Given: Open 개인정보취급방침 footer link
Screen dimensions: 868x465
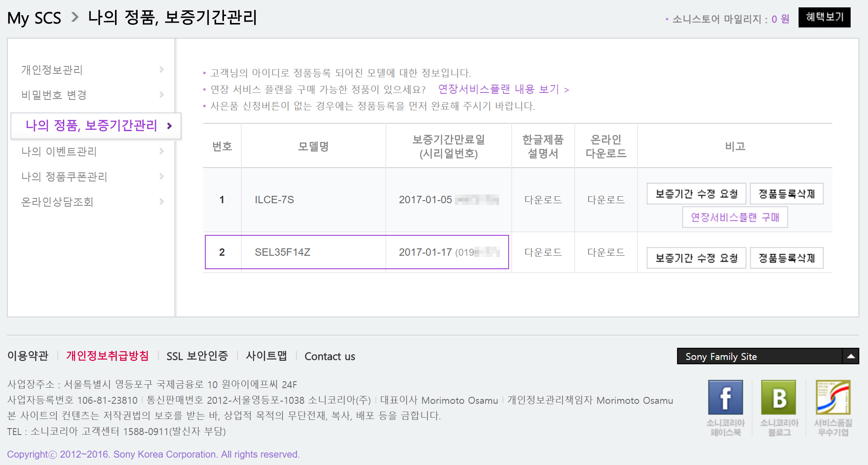Looking at the screenshot, I should tap(107, 356).
